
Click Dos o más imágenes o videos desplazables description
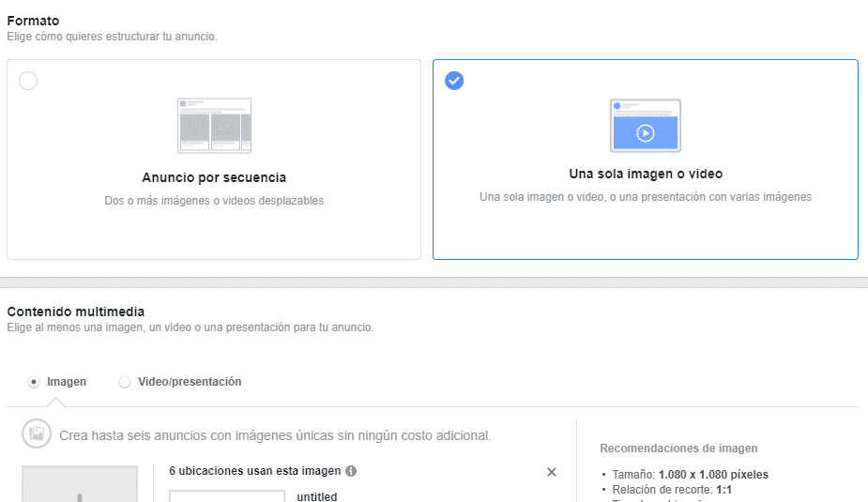pyautogui.click(x=214, y=201)
